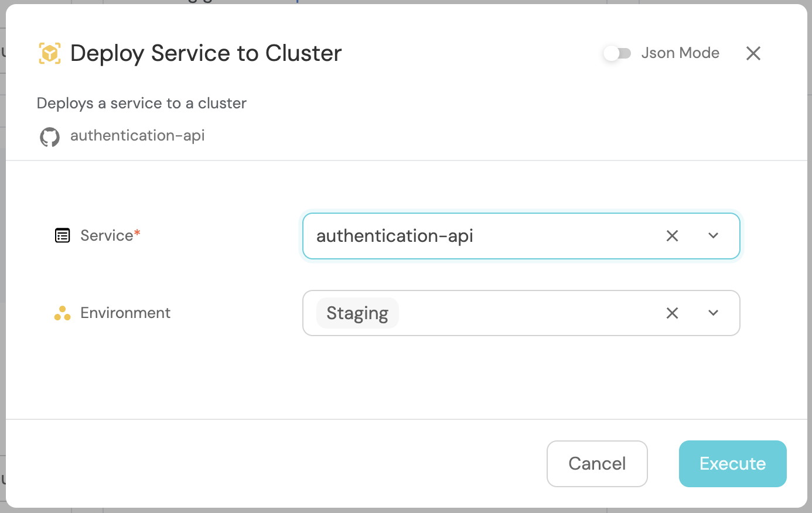Image resolution: width=812 pixels, height=513 pixels.
Task: Expand the Environment dropdown chevron
Action: [713, 313]
